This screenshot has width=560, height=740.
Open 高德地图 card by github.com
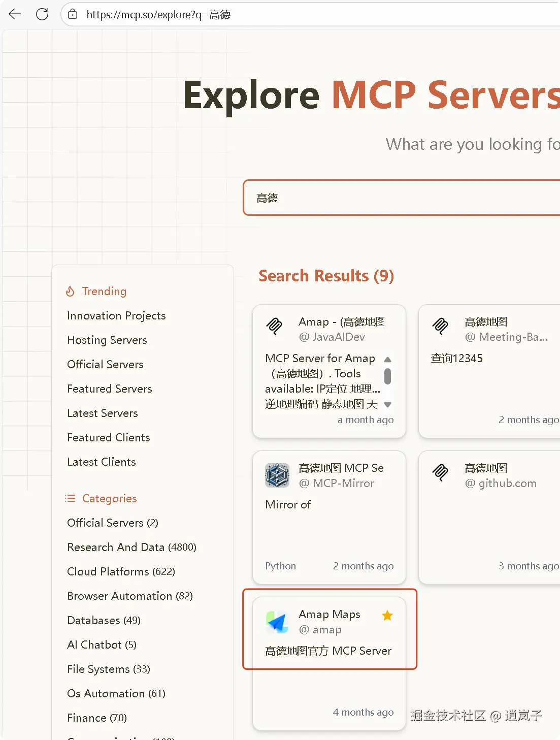click(x=486, y=468)
